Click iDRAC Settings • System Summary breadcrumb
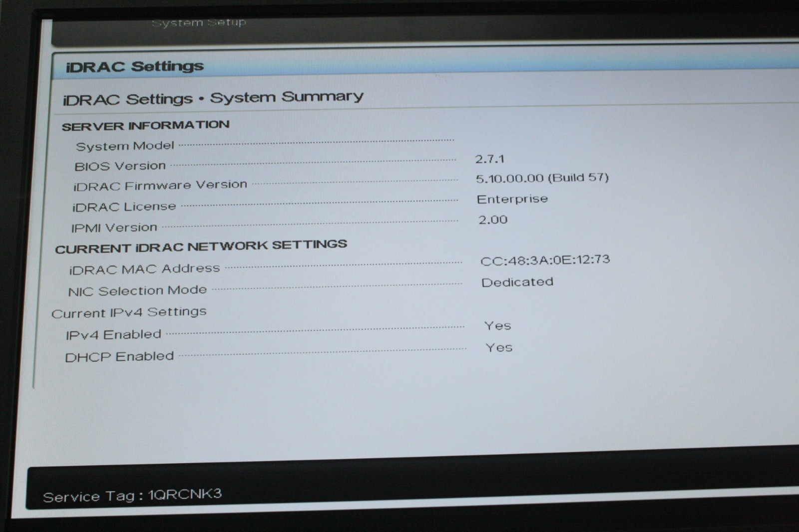The height and width of the screenshot is (532, 799). (x=213, y=97)
